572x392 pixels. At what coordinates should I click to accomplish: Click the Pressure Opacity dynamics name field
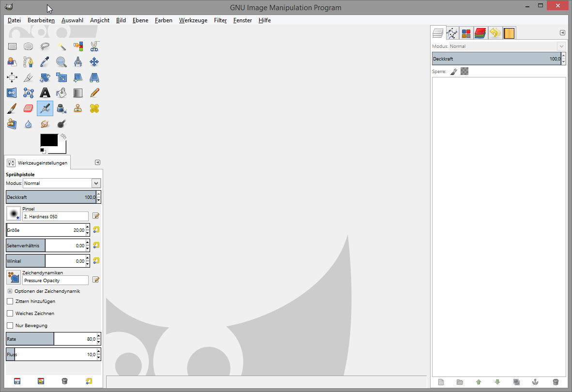[56, 281]
